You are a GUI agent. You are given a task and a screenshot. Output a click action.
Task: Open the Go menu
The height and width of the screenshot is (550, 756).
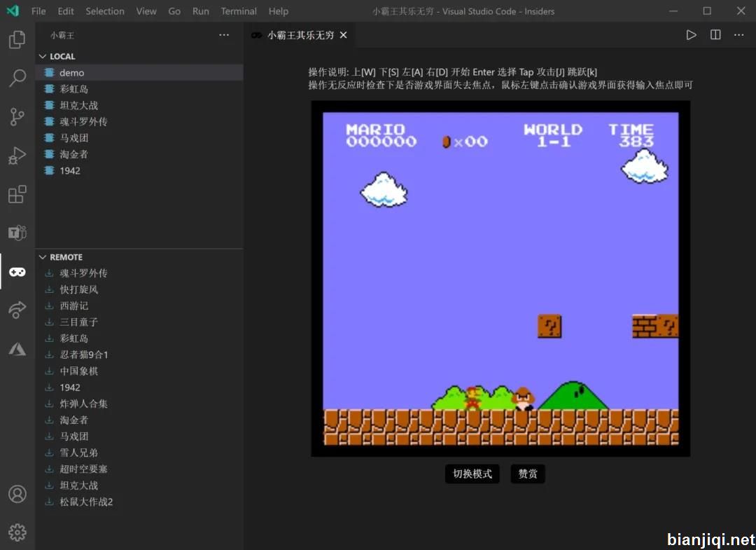(x=174, y=11)
